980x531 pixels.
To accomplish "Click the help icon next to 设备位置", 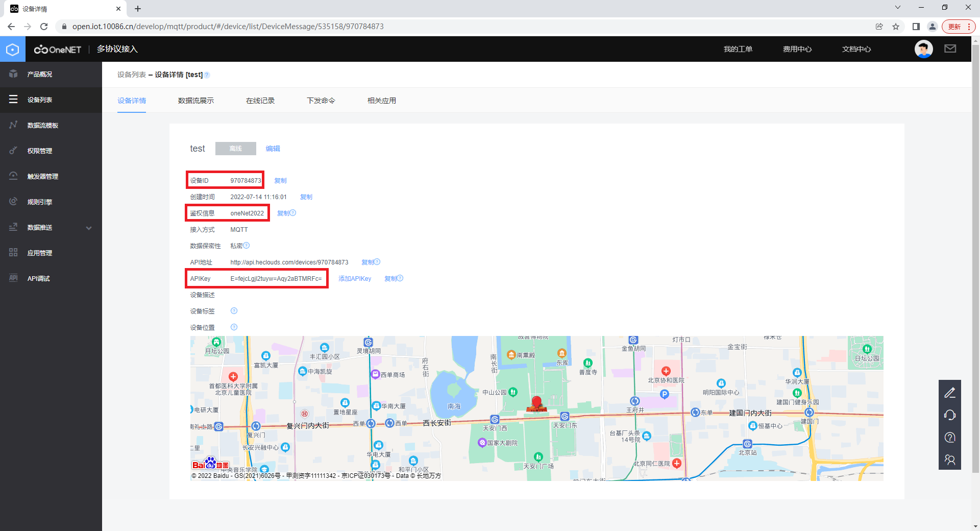I will [x=234, y=327].
